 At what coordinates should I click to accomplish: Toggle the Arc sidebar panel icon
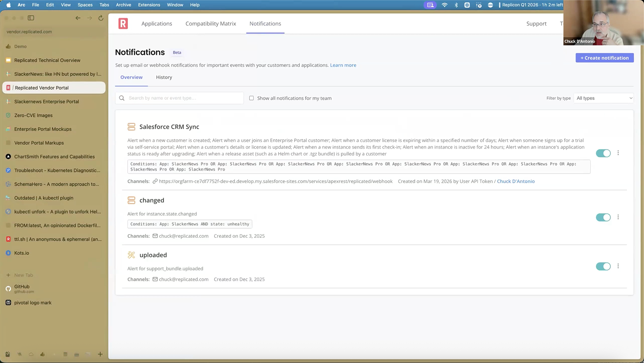[31, 18]
